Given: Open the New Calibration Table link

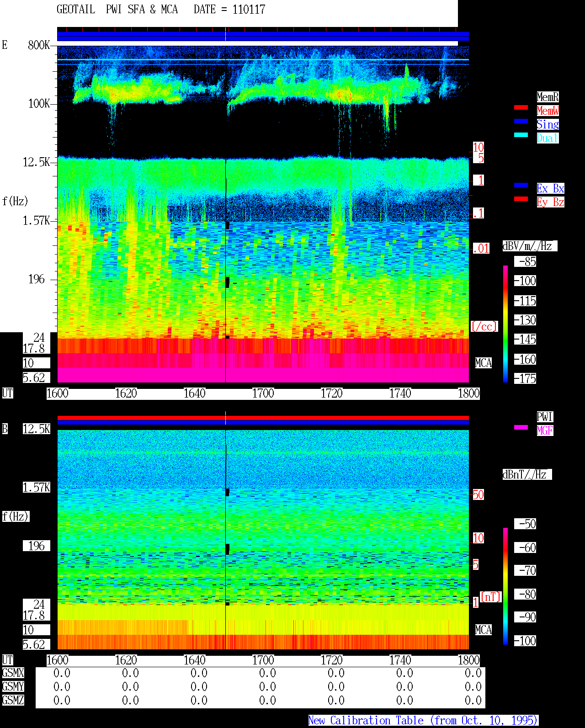Looking at the screenshot, I should (x=423, y=720).
